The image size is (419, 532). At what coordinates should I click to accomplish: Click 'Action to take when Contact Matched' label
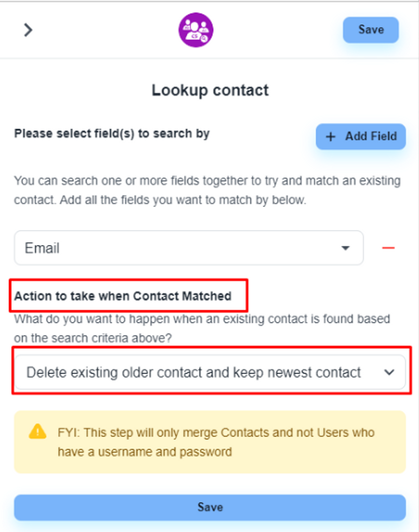[x=123, y=296]
